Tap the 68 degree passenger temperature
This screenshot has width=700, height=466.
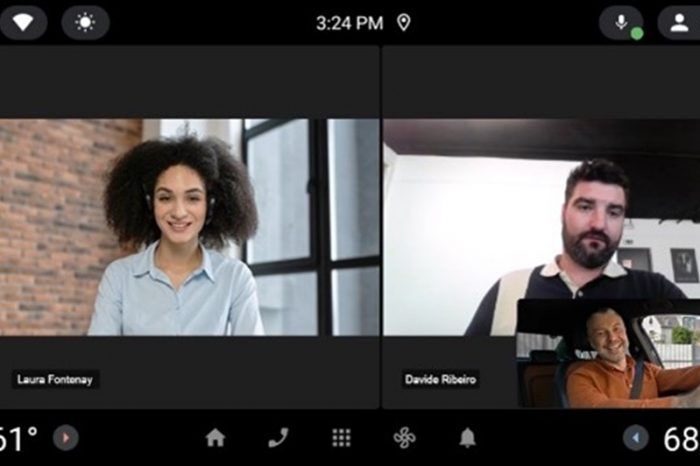[681, 439]
